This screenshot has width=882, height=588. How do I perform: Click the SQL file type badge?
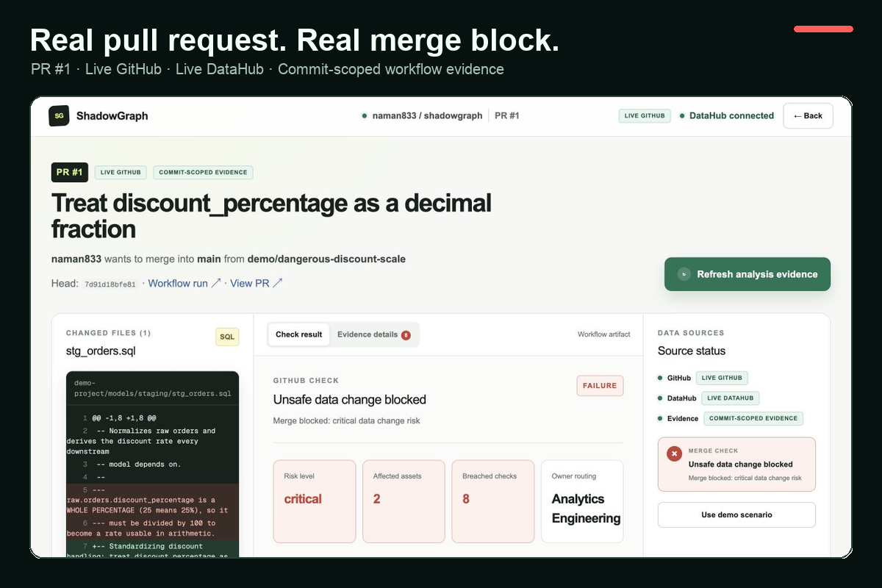tap(227, 337)
